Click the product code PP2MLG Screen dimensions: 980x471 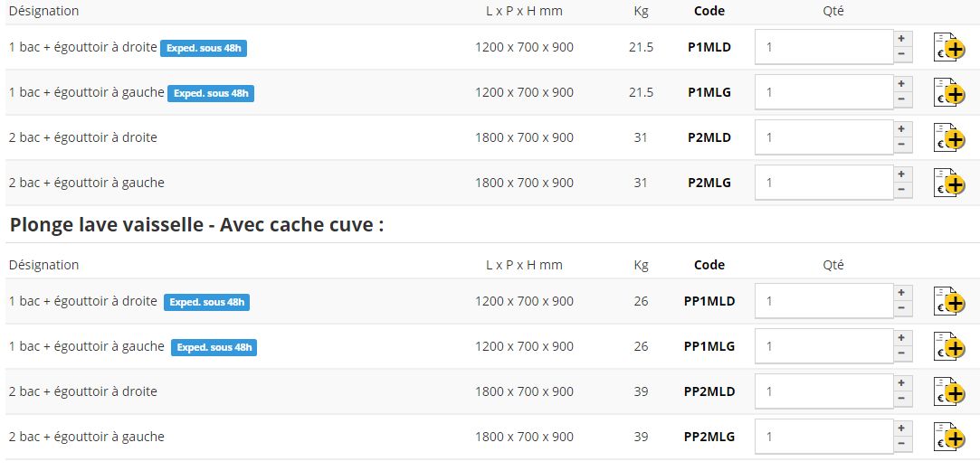pyautogui.click(x=709, y=437)
